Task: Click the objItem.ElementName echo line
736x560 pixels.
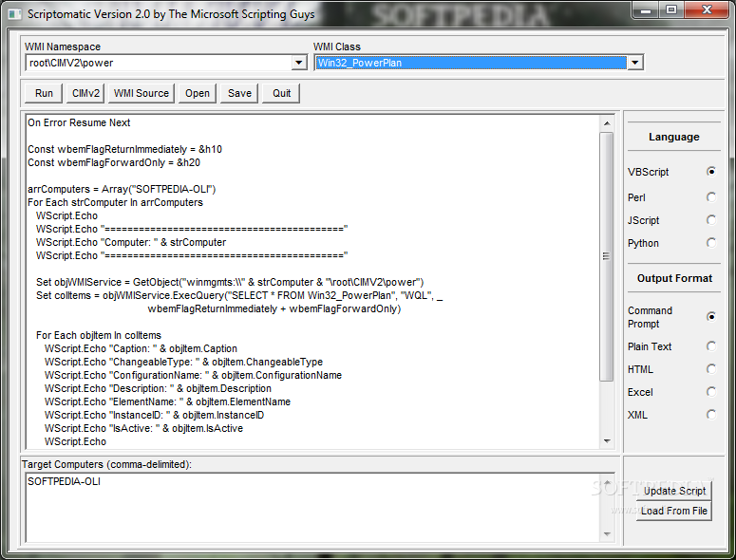Action: (167, 401)
